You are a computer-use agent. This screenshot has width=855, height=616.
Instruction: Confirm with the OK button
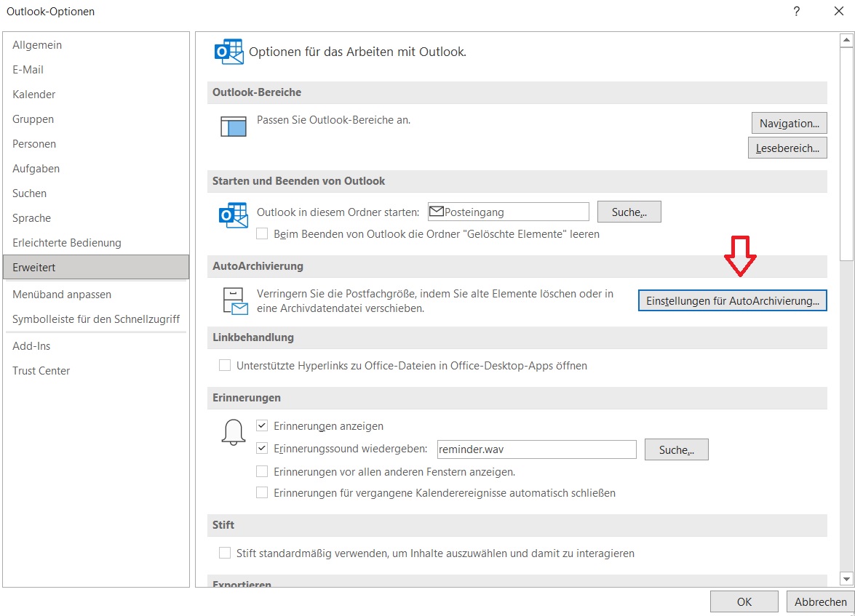click(x=744, y=602)
